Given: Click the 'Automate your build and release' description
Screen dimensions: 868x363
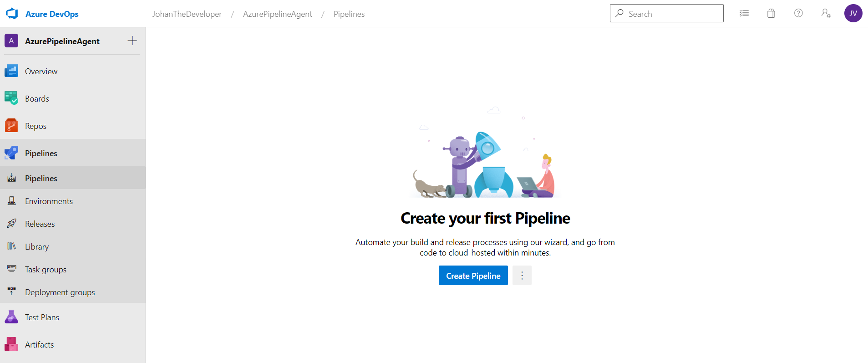Looking at the screenshot, I should [485, 247].
